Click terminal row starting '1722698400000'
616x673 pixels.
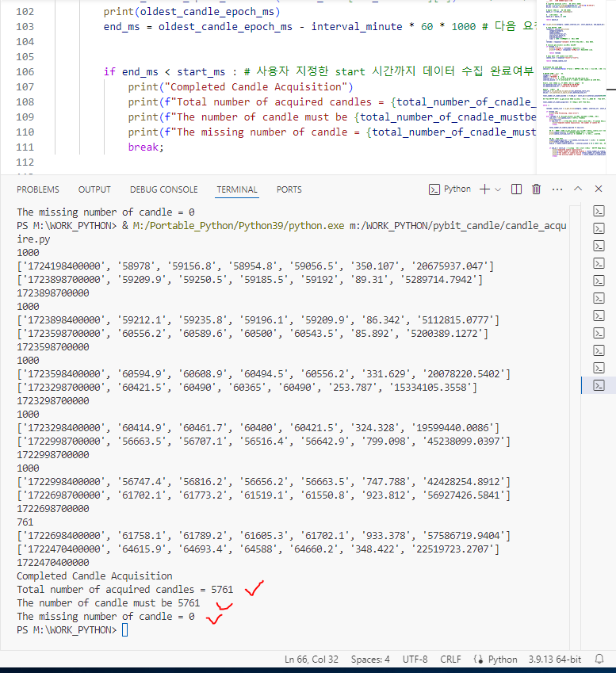click(x=263, y=535)
